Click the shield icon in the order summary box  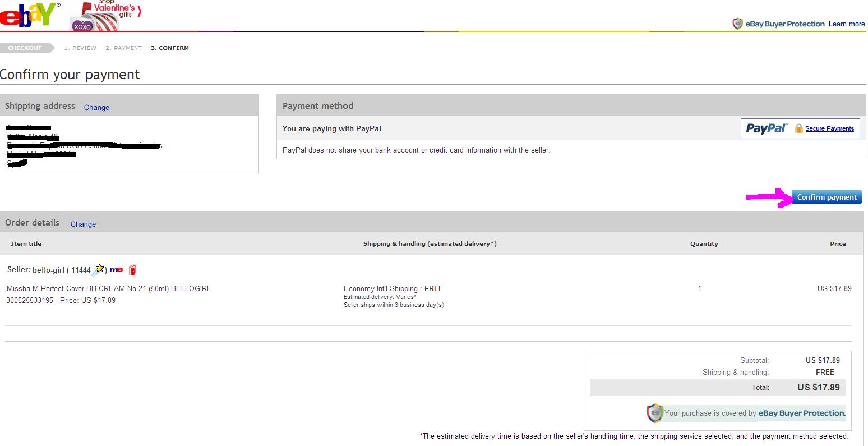pos(654,413)
